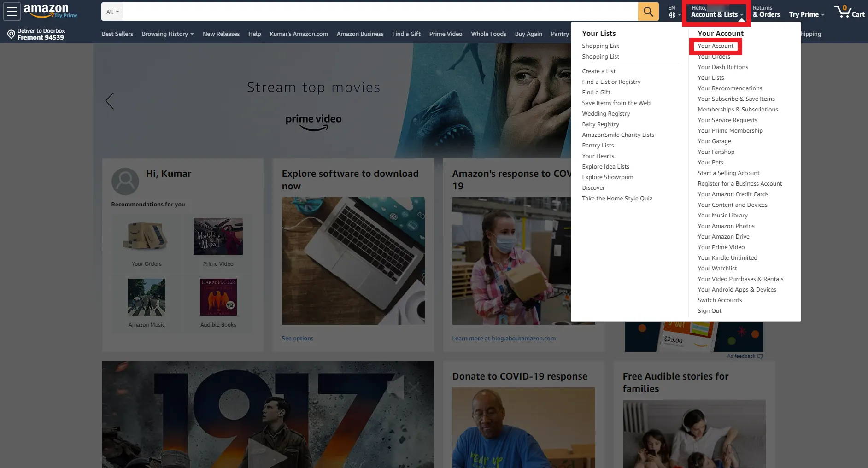The width and height of the screenshot is (868, 468).
Task: Click the orange search magnifier button
Action: click(648, 12)
